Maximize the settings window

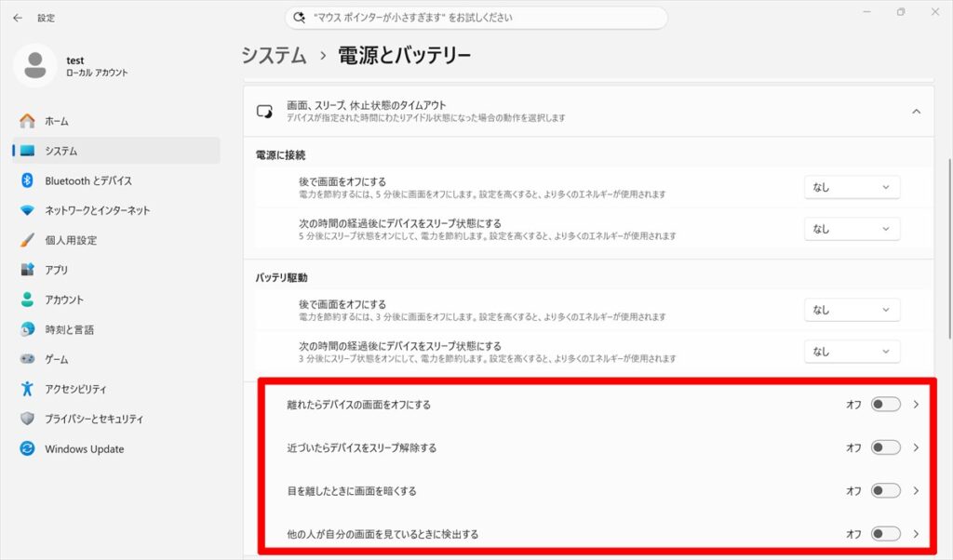(x=901, y=11)
